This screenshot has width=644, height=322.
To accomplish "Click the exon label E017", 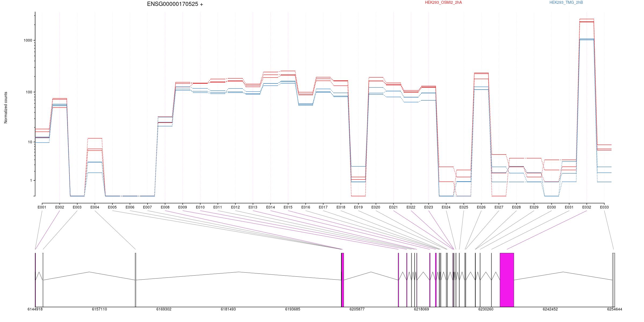I will (323, 207).
